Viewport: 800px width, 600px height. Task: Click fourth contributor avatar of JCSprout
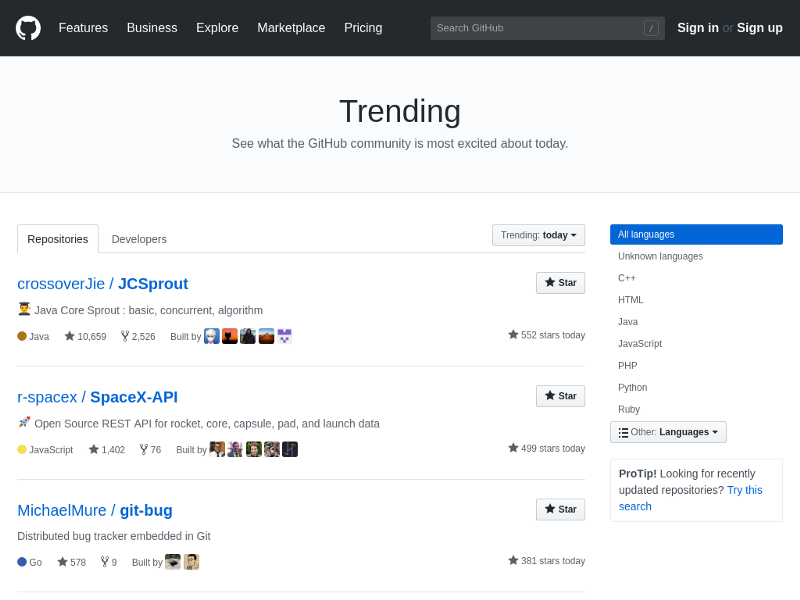pyautogui.click(x=266, y=336)
